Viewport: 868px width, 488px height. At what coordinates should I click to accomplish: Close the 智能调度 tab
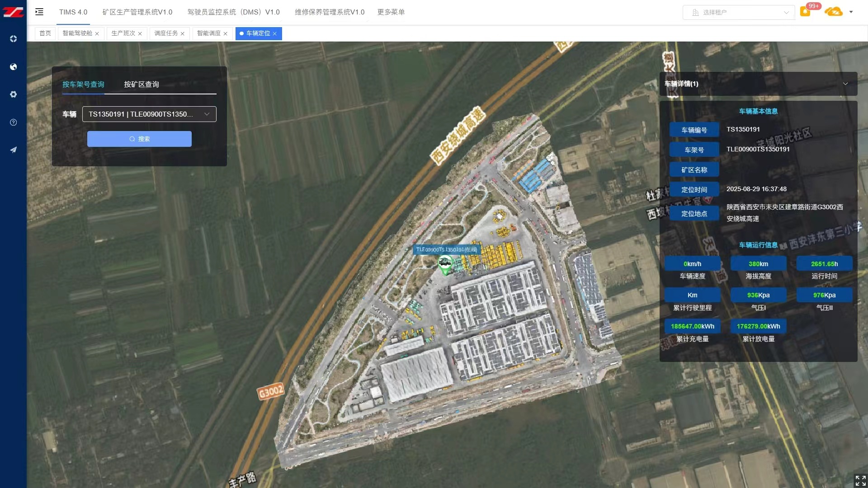[225, 34]
